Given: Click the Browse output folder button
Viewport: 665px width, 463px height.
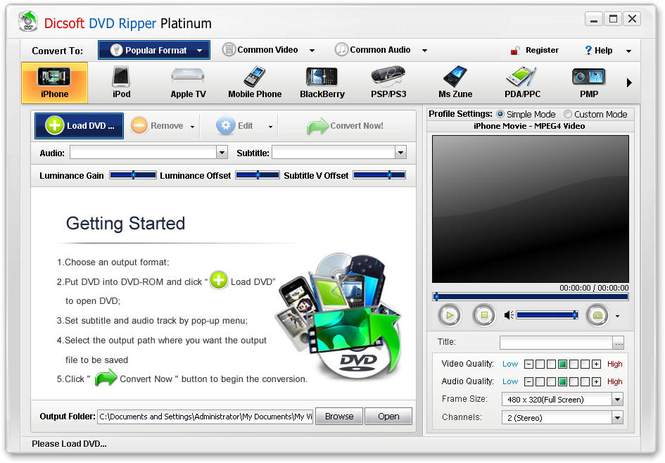Looking at the screenshot, I should point(339,417).
